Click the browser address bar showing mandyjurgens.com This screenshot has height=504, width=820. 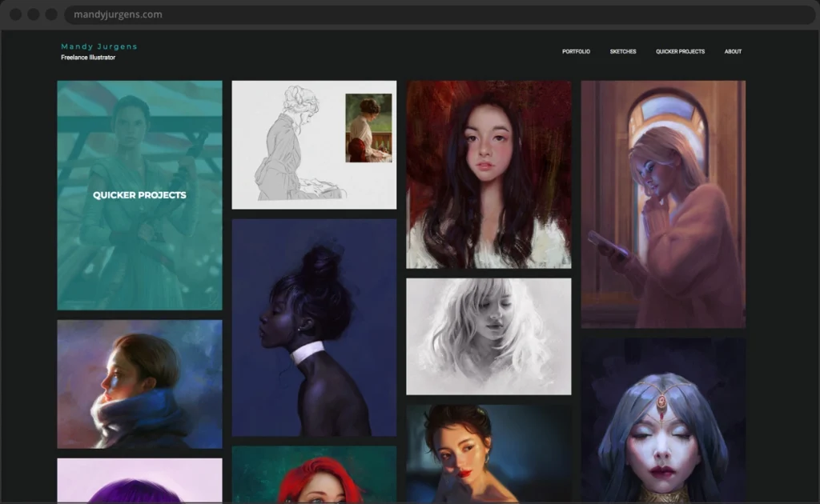tap(400, 14)
